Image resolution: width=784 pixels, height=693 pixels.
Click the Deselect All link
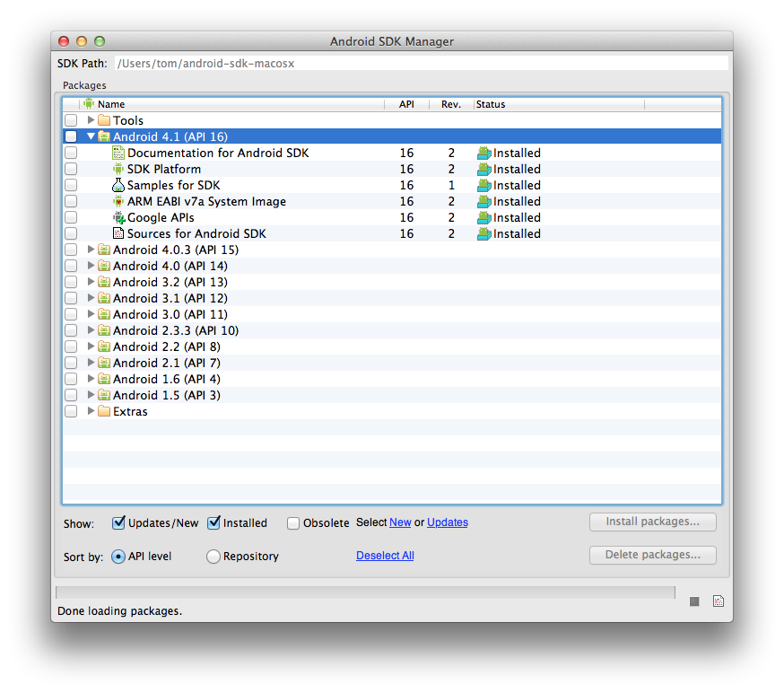[x=385, y=555]
